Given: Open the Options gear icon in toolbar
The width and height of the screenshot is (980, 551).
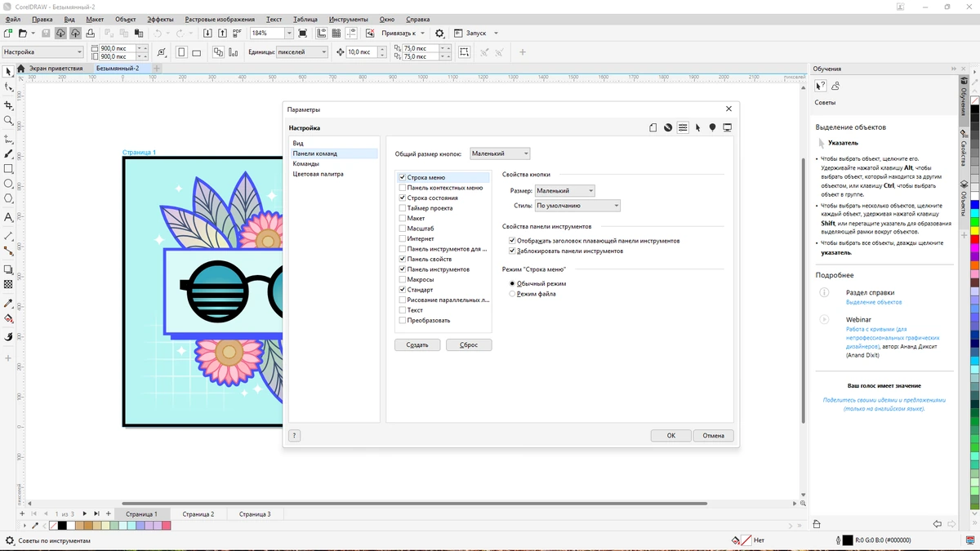Looking at the screenshot, I should 439,33.
